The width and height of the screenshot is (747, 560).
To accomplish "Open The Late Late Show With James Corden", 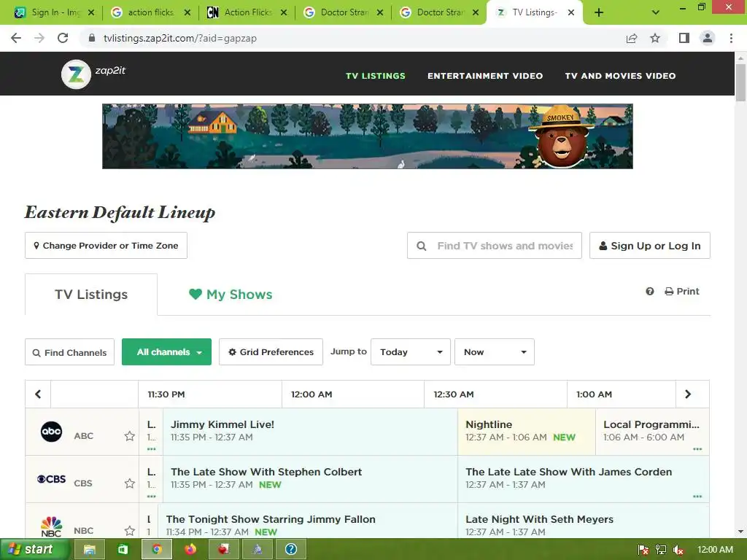I will [x=583, y=479].
